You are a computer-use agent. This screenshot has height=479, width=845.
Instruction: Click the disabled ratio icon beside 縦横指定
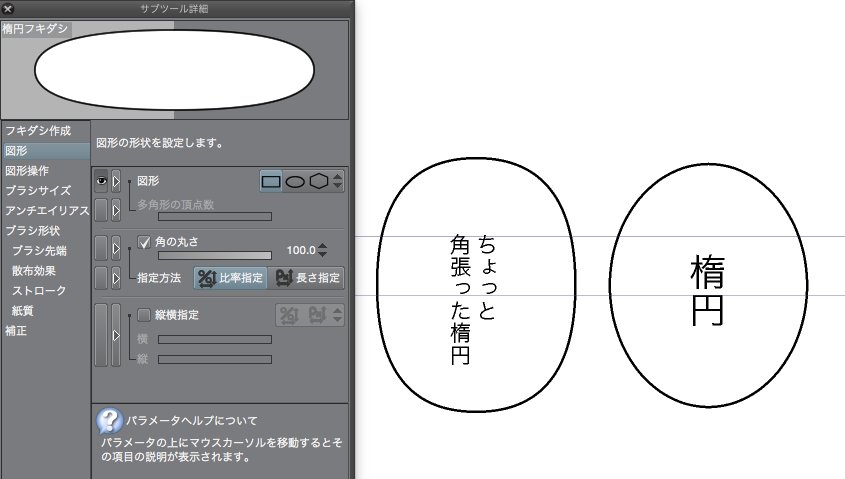tap(288, 315)
